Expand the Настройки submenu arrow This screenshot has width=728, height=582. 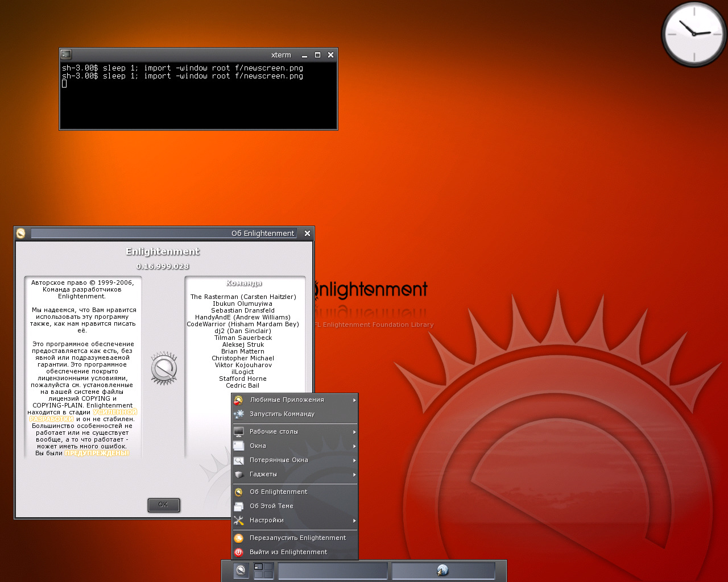pos(354,521)
